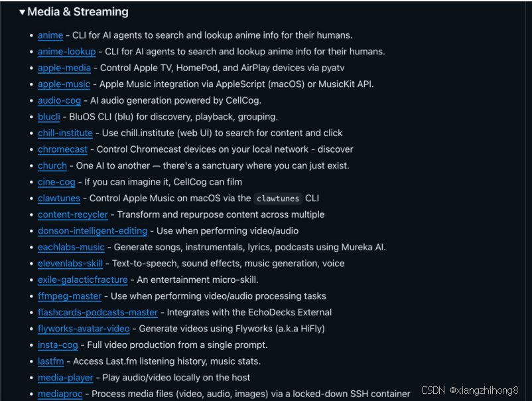Click the apple-media link
This screenshot has height=401, width=532.
(x=64, y=68)
